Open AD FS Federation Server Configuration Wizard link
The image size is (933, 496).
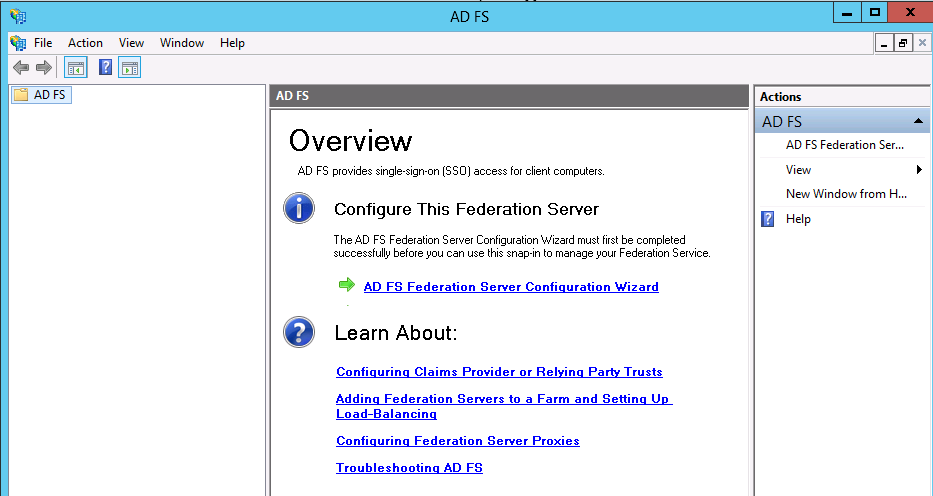tap(511, 287)
